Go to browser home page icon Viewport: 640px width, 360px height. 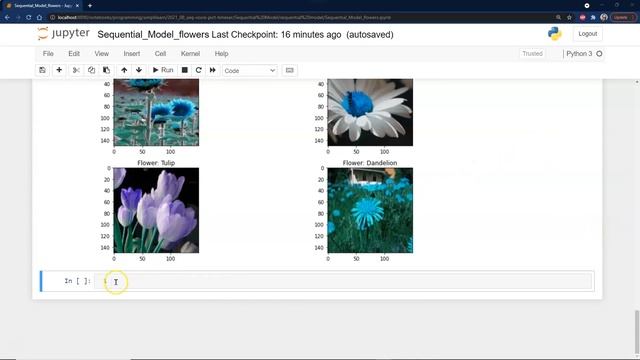click(x=39, y=18)
